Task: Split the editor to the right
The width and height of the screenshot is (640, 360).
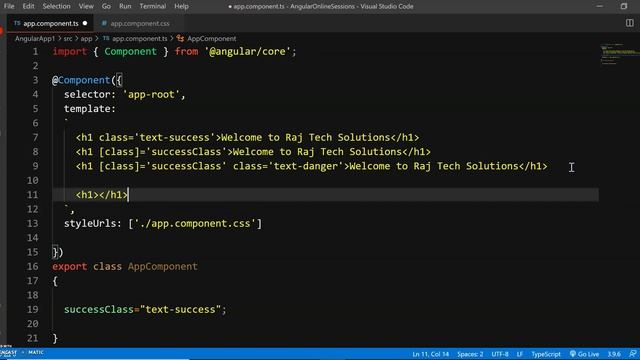Action: pyautogui.click(x=630, y=23)
